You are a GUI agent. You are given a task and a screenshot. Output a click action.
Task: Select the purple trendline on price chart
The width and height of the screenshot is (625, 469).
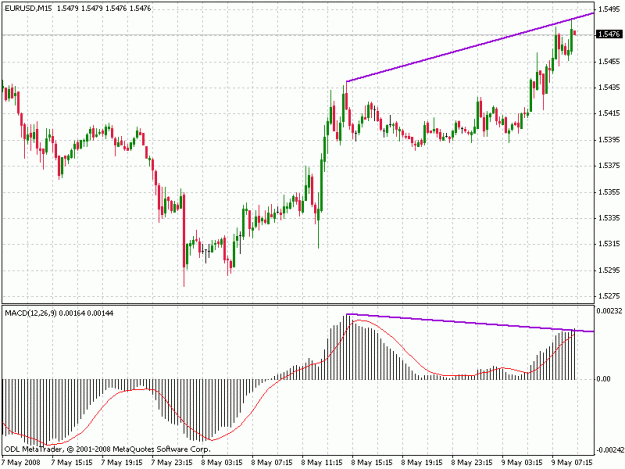470,47
